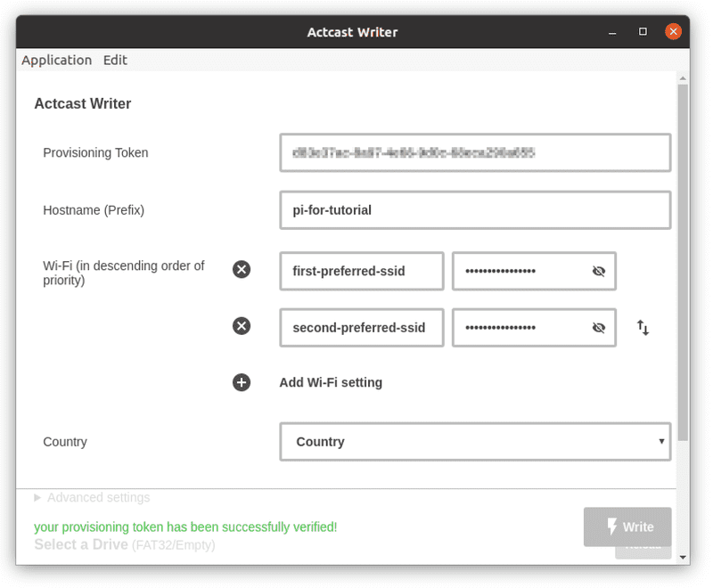Remove the first-preferred-ssid Wi-Fi entry

(242, 270)
